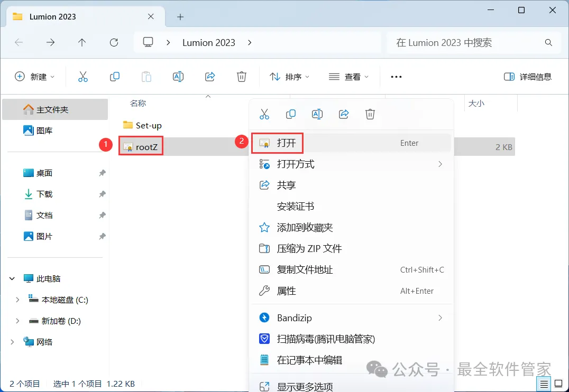Click the Delete icon in the context menu
Image resolution: width=569 pixels, height=392 pixels.
tap(370, 114)
